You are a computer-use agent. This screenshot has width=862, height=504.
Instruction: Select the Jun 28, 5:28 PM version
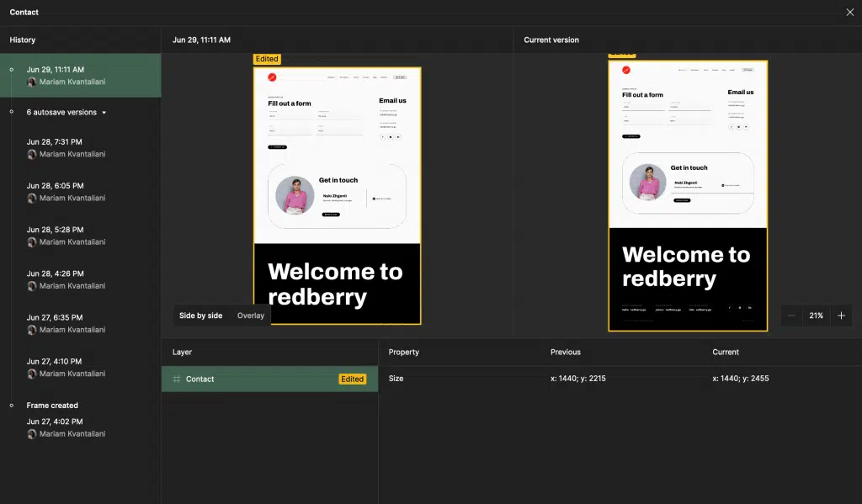point(55,230)
